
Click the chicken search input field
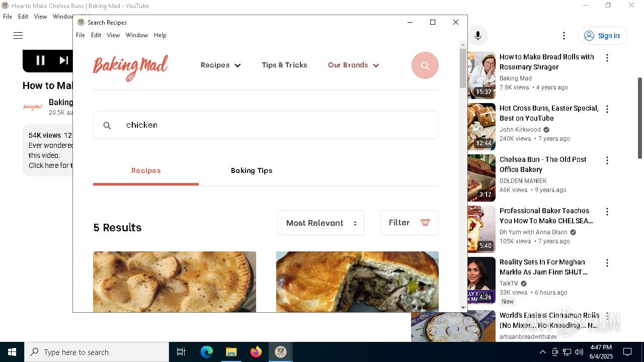pos(266,125)
